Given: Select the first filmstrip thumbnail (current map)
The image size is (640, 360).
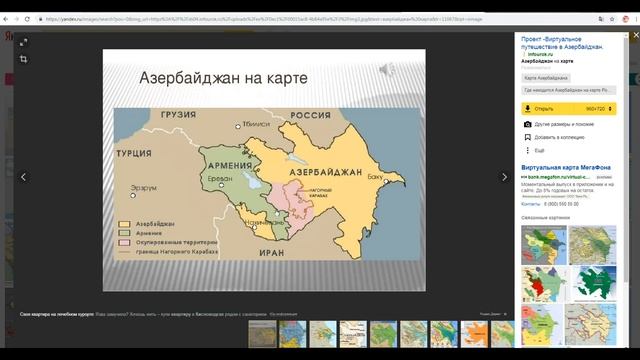Looking at the screenshot, I should (x=262, y=334).
